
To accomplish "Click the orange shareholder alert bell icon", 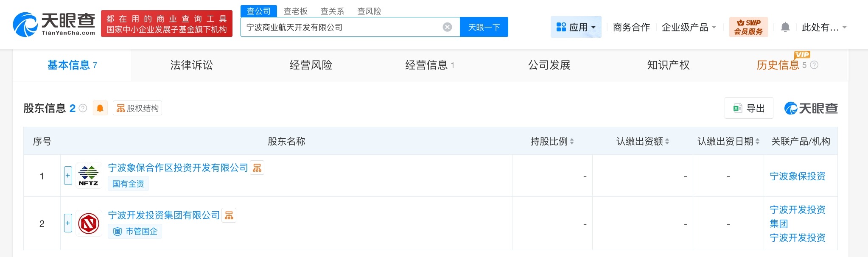I will [100, 108].
